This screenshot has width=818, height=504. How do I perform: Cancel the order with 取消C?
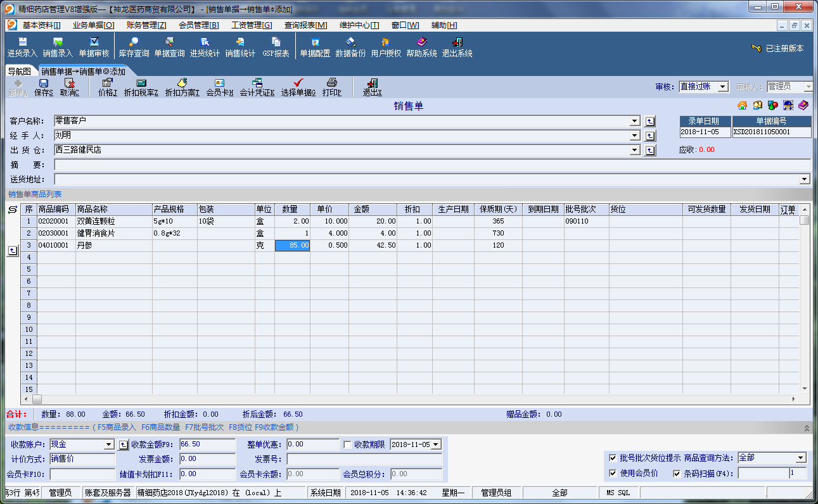point(70,87)
